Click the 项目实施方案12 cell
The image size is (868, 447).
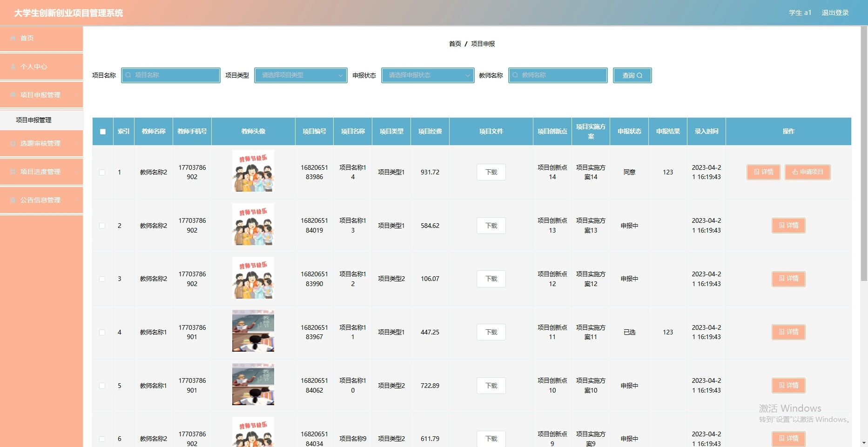tap(591, 279)
